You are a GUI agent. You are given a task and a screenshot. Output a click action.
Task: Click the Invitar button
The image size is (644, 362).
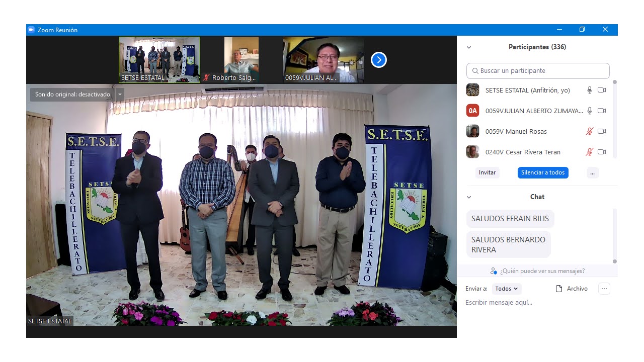coord(487,172)
